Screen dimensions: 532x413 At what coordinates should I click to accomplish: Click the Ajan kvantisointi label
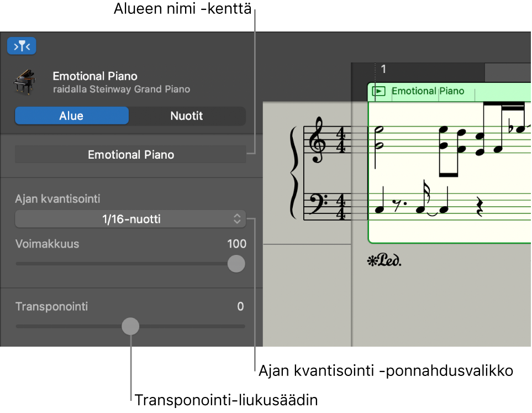point(57,198)
